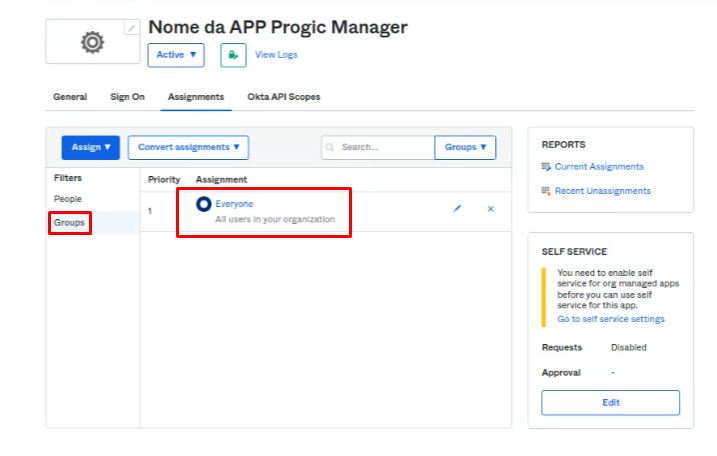Go to self service settings link
This screenshot has width=717, height=456.
[610, 319]
